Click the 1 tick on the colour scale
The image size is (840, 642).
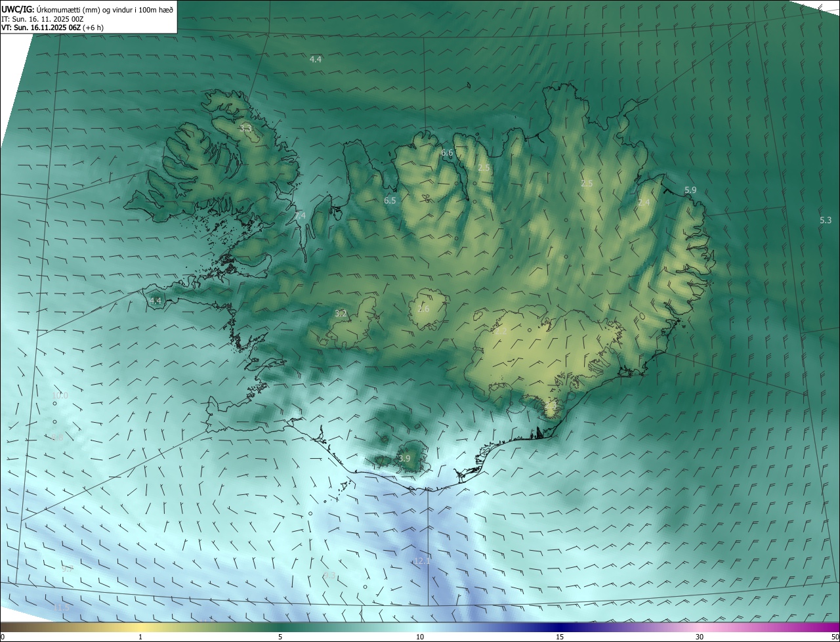coord(140,637)
